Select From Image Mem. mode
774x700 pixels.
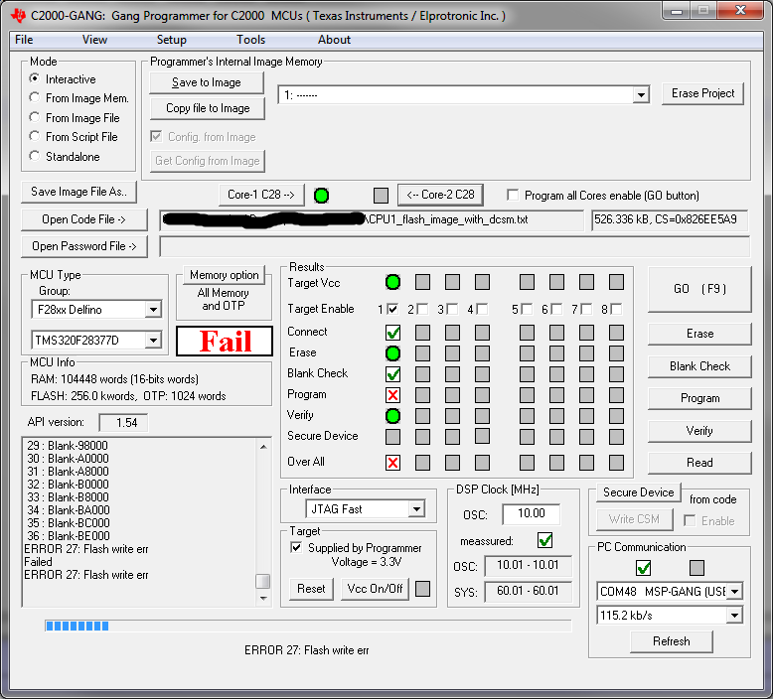[x=34, y=97]
